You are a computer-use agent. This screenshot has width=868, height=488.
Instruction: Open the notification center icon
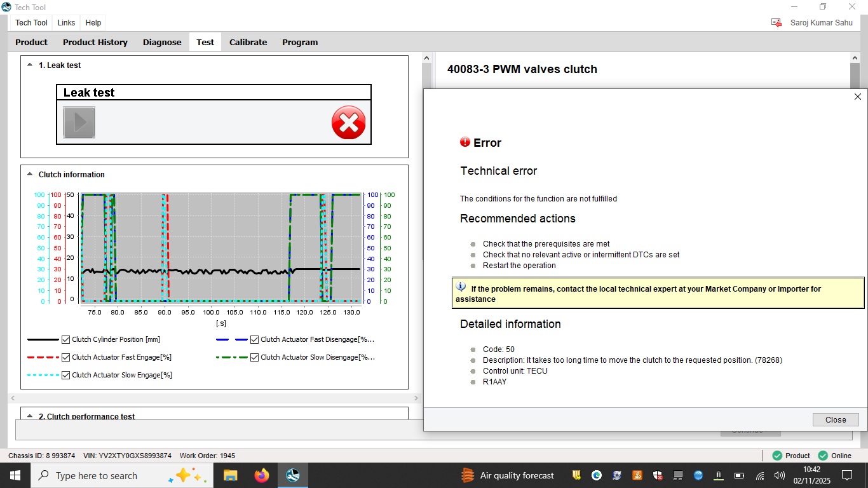[x=846, y=475]
